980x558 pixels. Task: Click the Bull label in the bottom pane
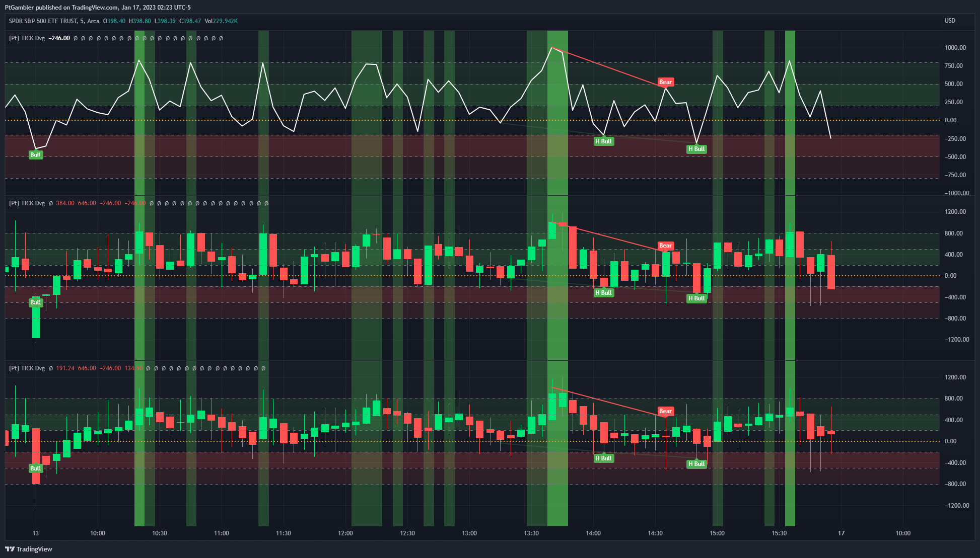coord(36,468)
